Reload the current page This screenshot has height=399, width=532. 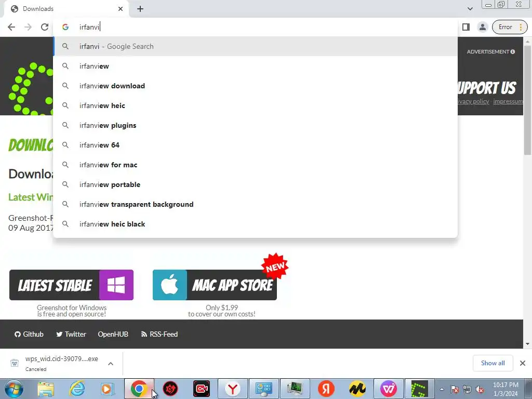pos(45,27)
